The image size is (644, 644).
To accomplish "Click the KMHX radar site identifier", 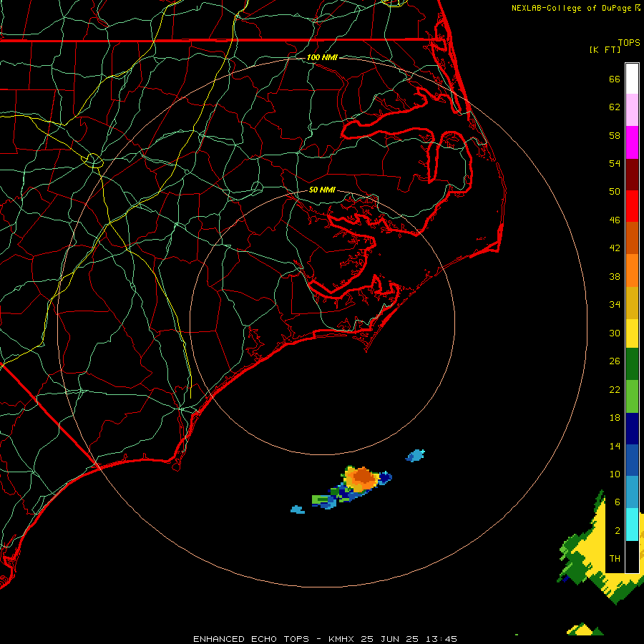I will [341, 639].
